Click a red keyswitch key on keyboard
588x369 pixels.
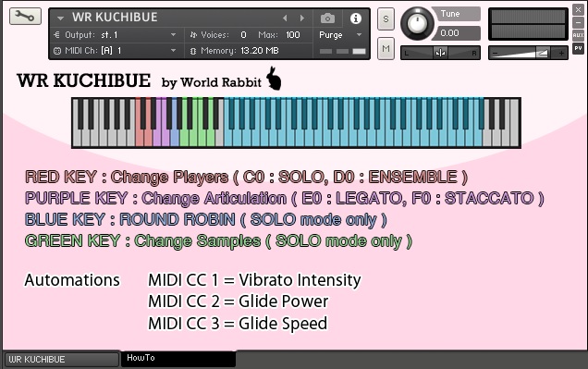[140, 137]
